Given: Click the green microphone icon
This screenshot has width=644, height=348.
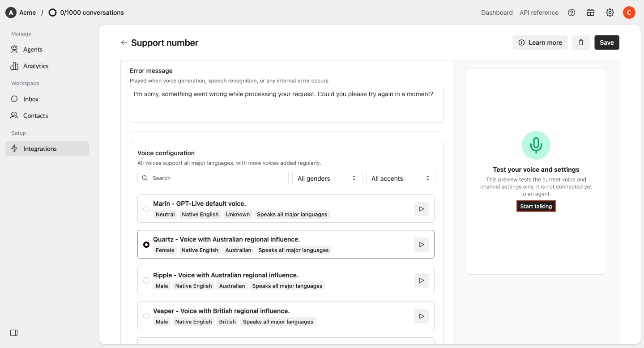Looking at the screenshot, I should click(536, 145).
